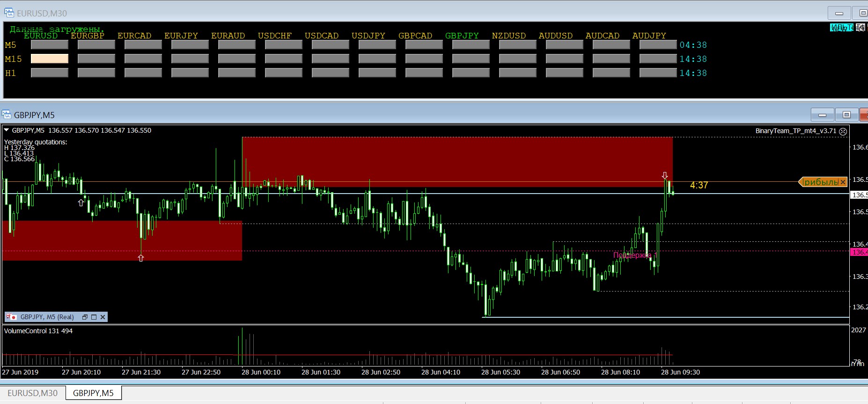Click the up arrow signal below 21:30 candle

pos(141,258)
